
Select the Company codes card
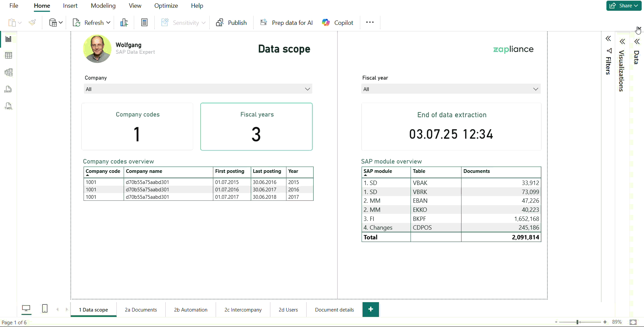(x=137, y=127)
